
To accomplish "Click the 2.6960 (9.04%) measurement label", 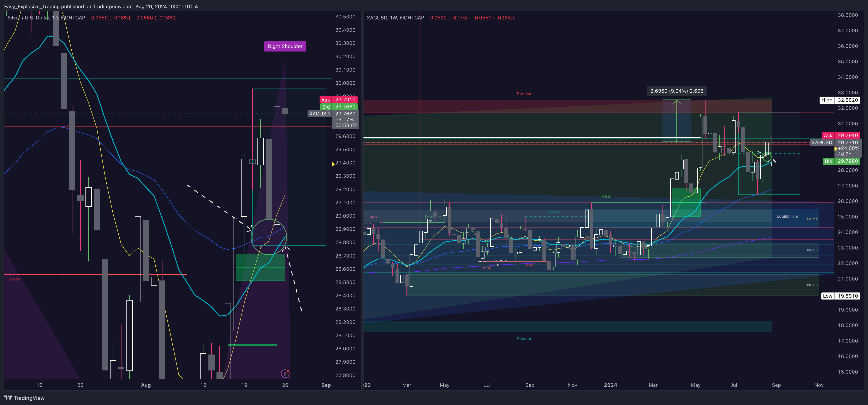I will click(677, 91).
